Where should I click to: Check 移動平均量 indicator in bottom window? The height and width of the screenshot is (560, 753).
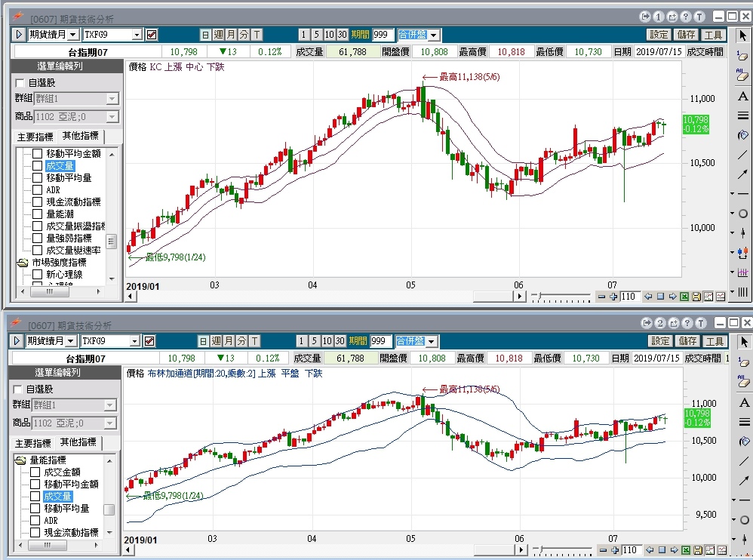point(35,508)
